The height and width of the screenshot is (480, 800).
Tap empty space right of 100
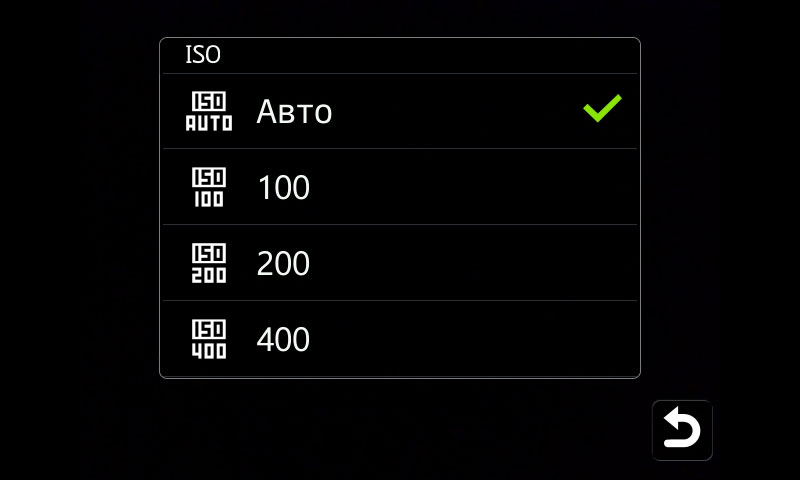coord(470,188)
